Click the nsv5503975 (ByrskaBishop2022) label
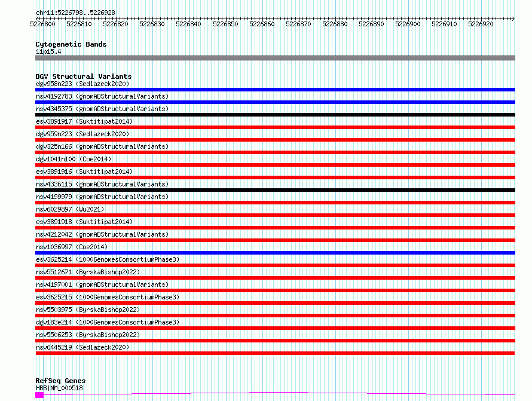This screenshot has height=401, width=532. coord(88,310)
